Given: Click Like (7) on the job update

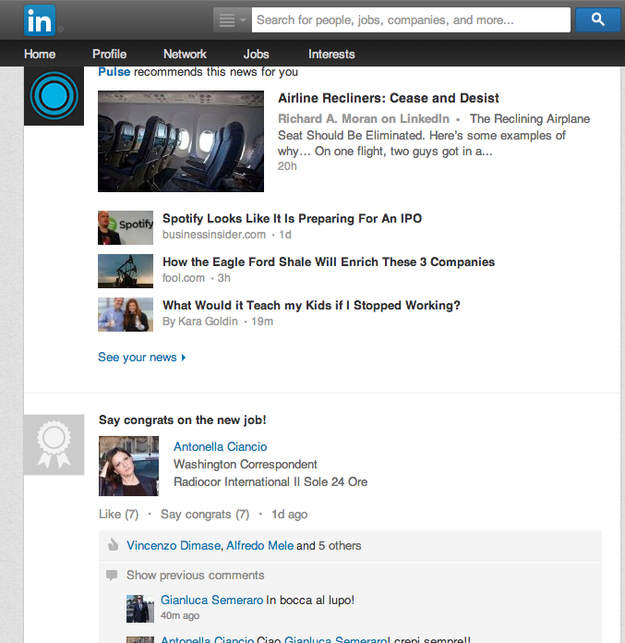Looking at the screenshot, I should point(119,514).
